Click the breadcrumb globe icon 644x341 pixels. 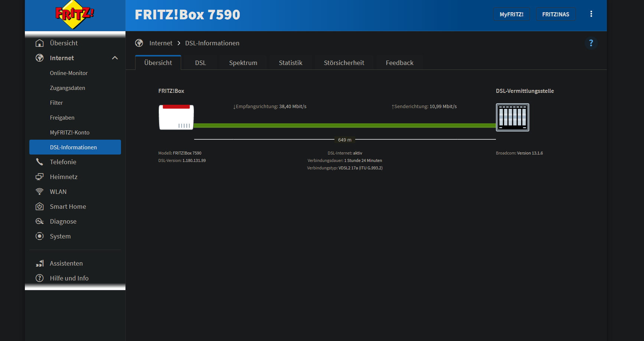(x=139, y=43)
